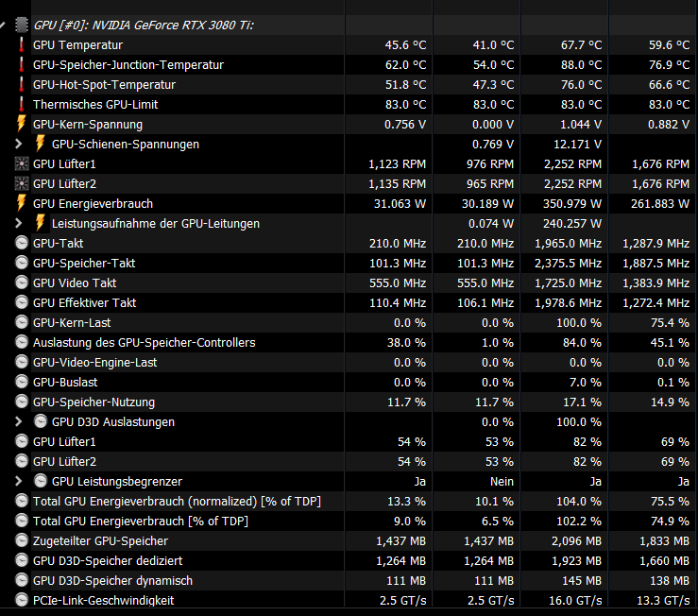The image size is (698, 616).
Task: Expand Leistungsaufnahme der GPU-Leitungen group
Action: (18, 223)
